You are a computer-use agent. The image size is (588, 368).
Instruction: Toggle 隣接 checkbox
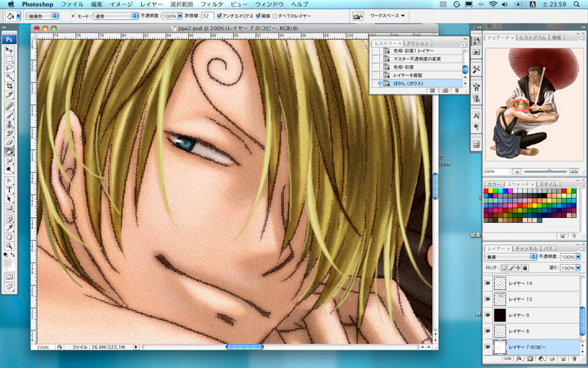click(258, 15)
